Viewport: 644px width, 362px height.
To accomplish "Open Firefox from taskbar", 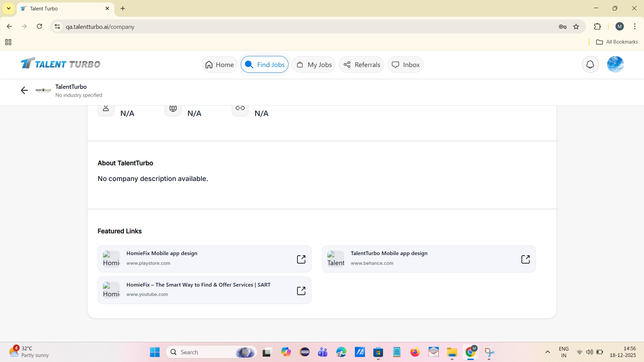I will pos(415,352).
